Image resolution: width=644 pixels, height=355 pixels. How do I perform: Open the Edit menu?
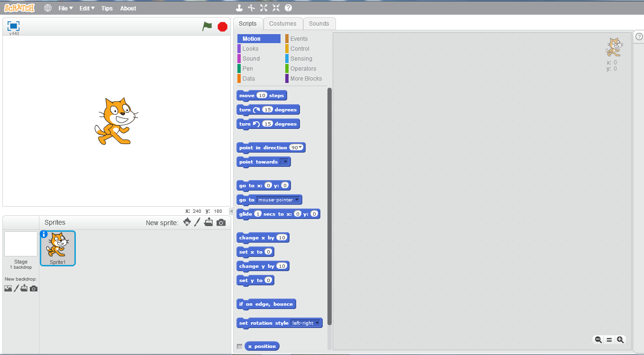click(87, 8)
